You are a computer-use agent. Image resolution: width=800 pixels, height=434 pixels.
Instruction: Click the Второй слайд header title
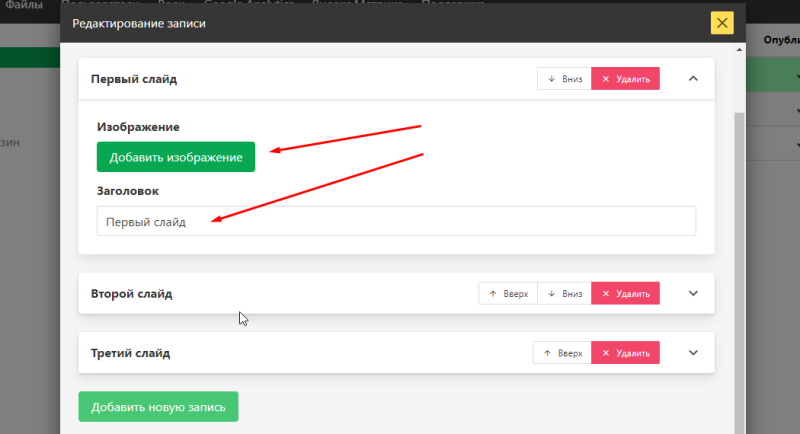point(131,294)
